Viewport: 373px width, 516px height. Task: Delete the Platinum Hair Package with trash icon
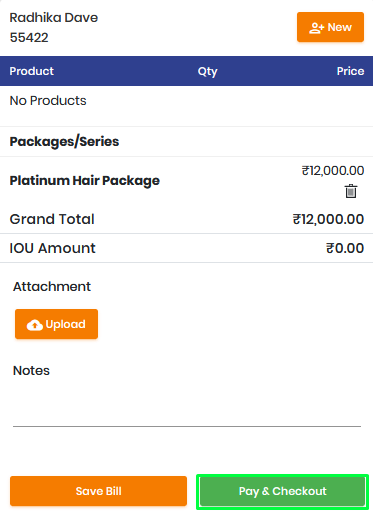(351, 191)
